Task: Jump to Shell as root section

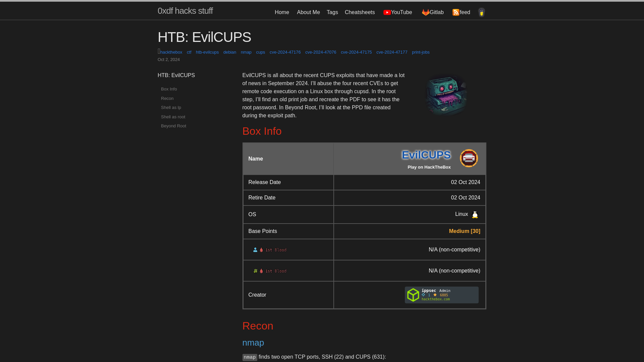Action: (173, 117)
